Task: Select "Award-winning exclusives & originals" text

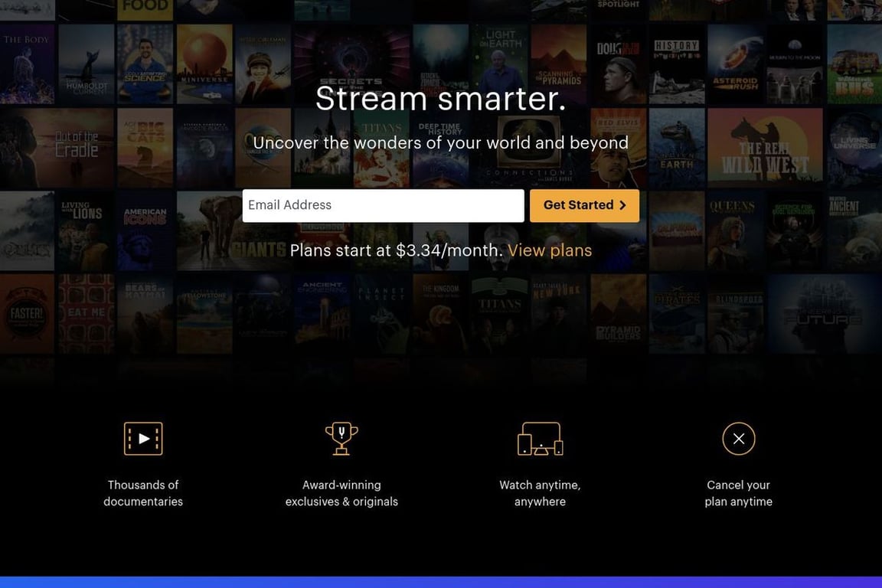Action: [x=341, y=493]
